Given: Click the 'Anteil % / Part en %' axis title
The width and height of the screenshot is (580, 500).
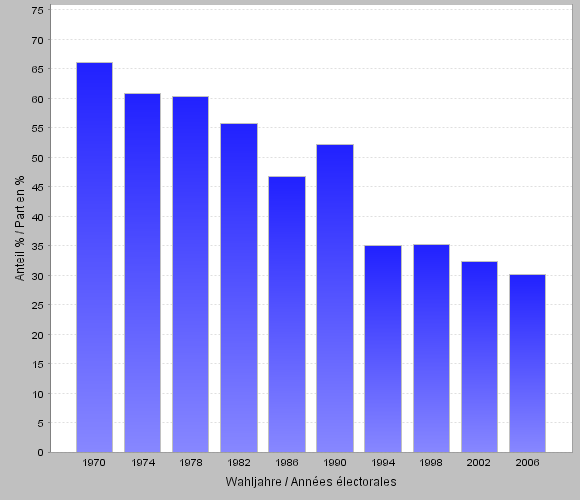Looking at the screenshot, I should coord(20,228).
